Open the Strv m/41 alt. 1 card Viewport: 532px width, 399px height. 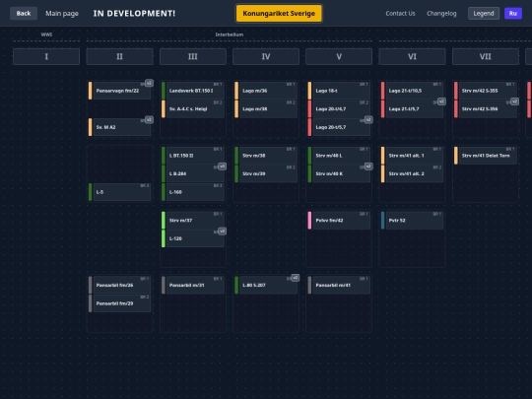click(412, 156)
